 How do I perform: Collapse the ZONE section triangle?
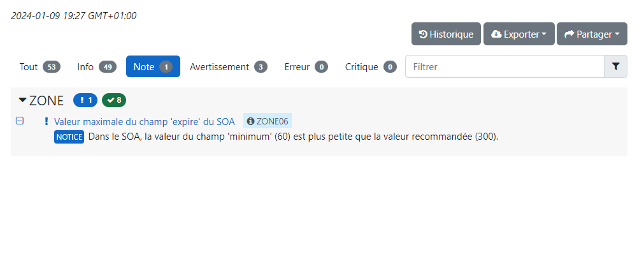point(23,100)
